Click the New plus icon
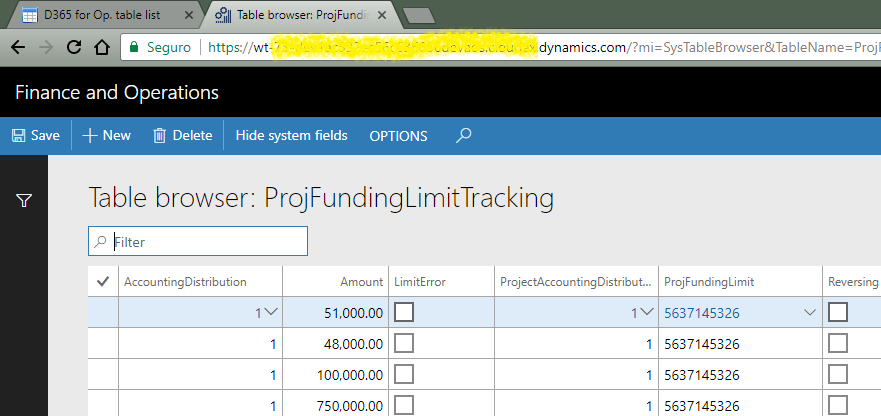This screenshot has width=881, height=416. 90,136
